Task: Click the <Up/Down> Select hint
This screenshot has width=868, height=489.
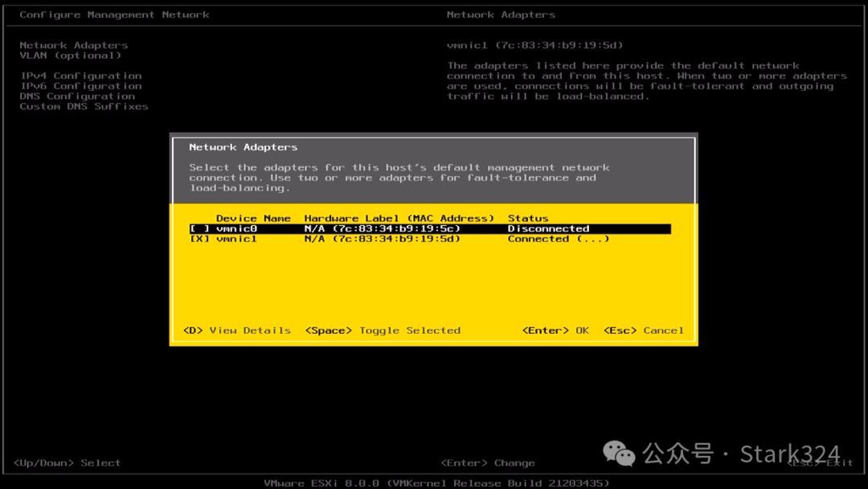Action: click(x=67, y=463)
